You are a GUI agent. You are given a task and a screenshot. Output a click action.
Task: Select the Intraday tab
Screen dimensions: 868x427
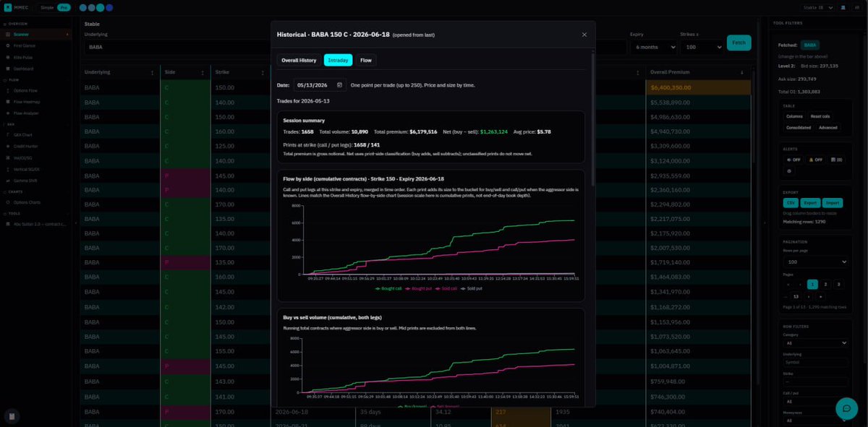pyautogui.click(x=338, y=60)
